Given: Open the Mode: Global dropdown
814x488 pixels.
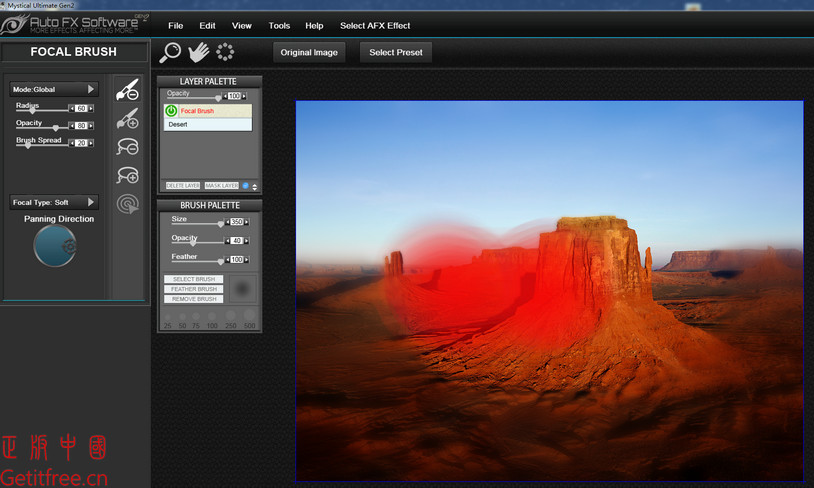Looking at the screenshot, I should (53, 89).
